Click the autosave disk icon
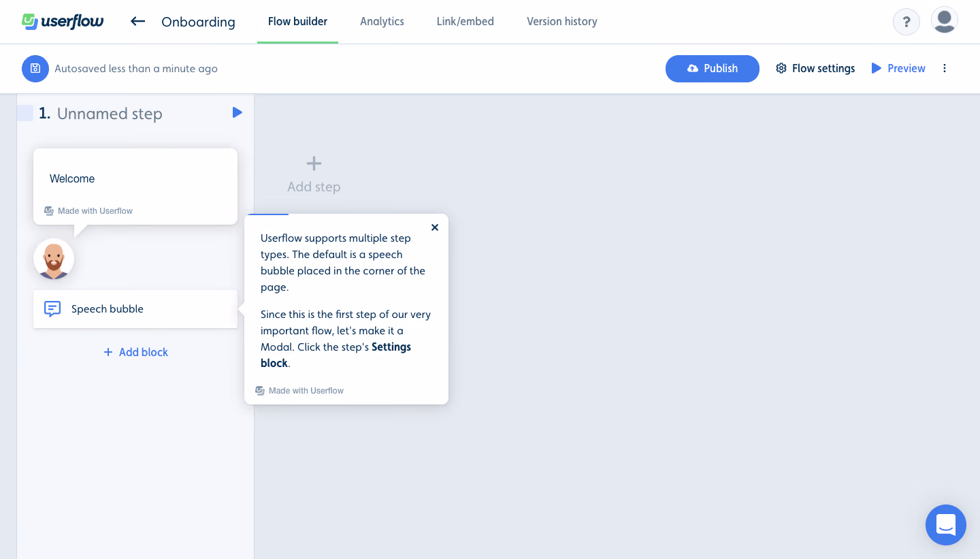 (35, 69)
